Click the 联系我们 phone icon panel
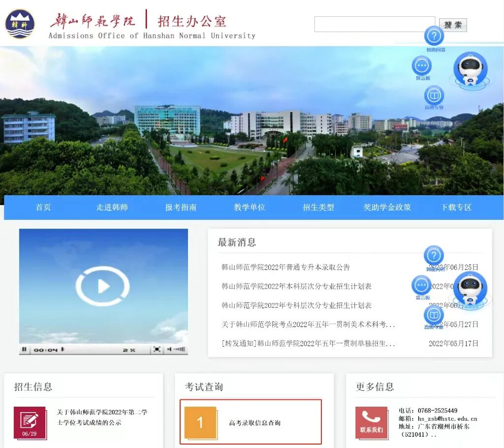 [x=373, y=422]
